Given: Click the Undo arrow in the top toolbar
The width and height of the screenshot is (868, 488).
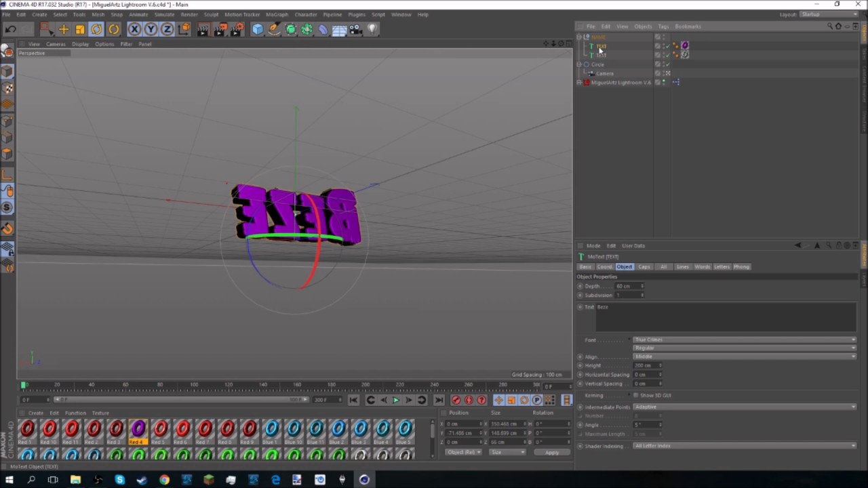Looking at the screenshot, I should tap(10, 29).
